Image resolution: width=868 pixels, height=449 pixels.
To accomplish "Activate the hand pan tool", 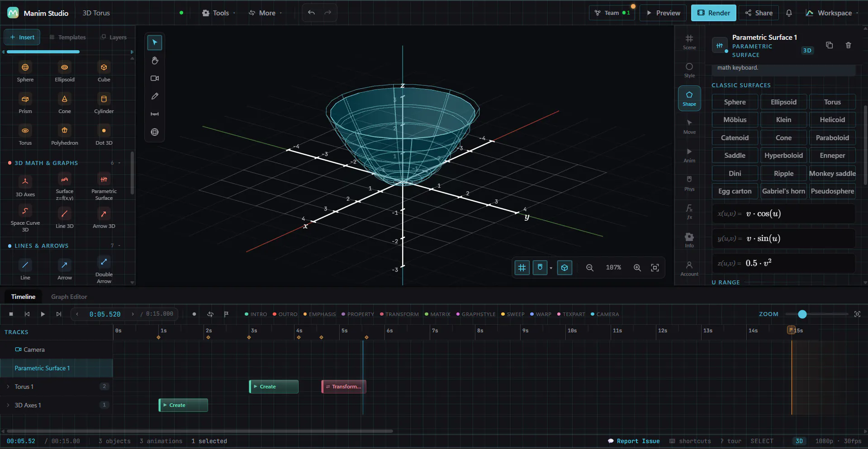I will 155,61.
